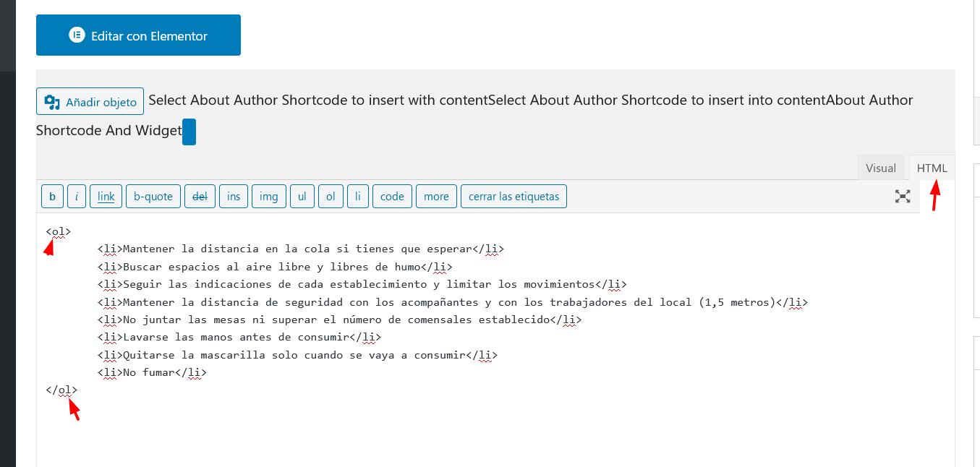Click line 'Mantener la distancia de seguridad'
The image size is (980, 467).
(x=453, y=302)
